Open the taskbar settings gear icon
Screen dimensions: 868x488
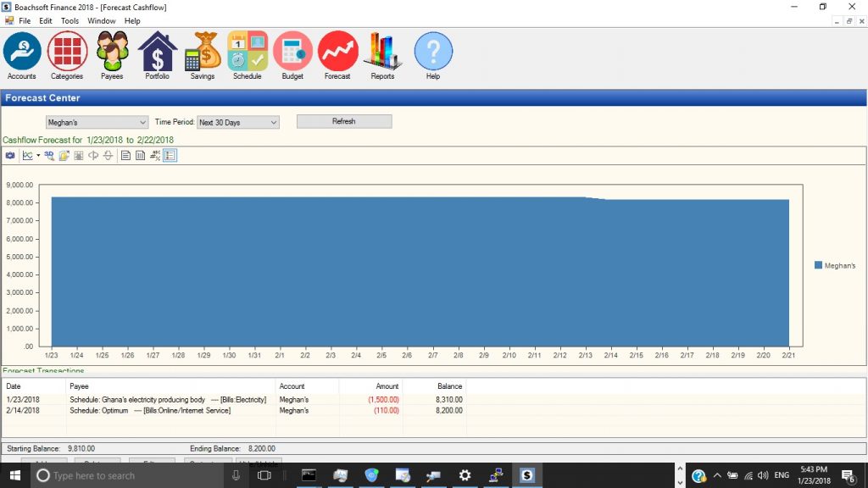coord(465,475)
